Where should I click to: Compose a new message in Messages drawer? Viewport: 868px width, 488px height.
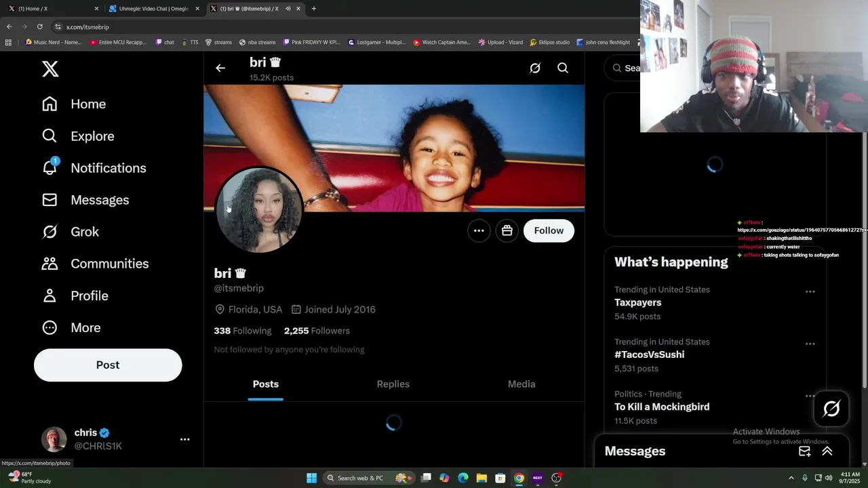(x=805, y=451)
